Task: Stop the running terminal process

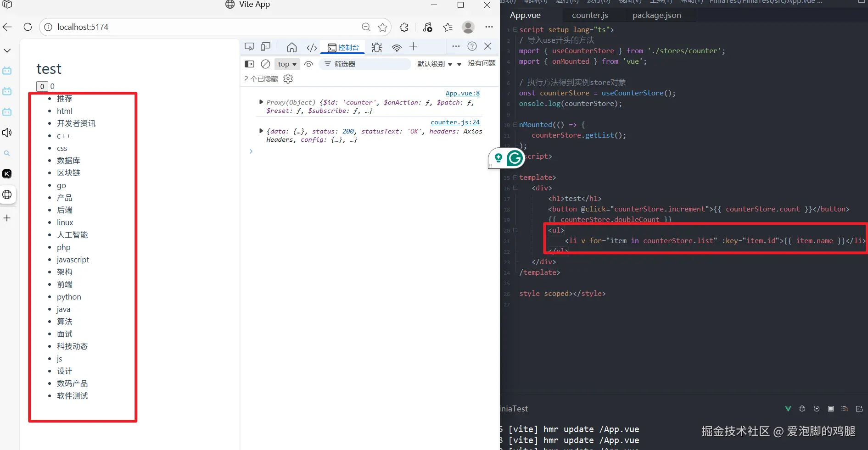Action: tap(831, 409)
